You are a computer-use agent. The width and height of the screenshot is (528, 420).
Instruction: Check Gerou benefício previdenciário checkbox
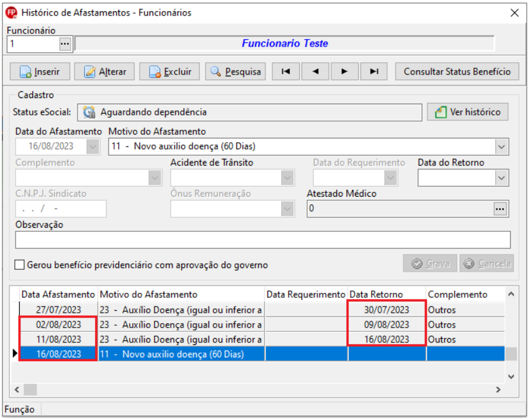(x=19, y=265)
